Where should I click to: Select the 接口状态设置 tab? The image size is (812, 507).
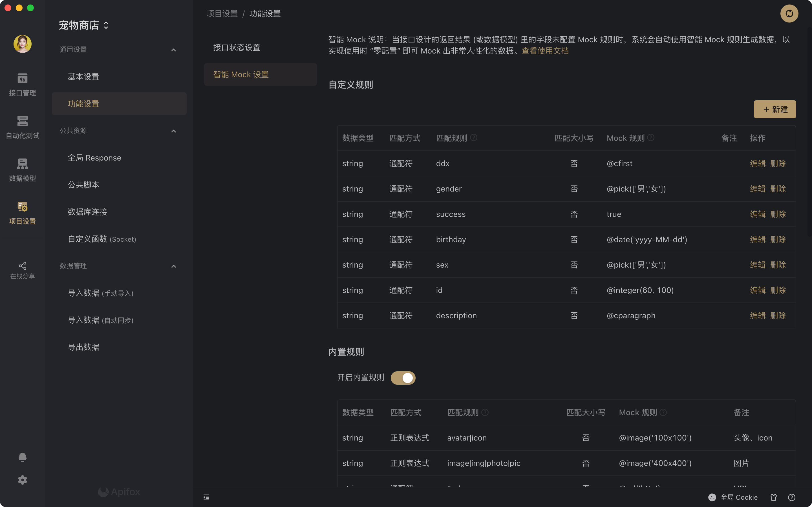coord(237,47)
